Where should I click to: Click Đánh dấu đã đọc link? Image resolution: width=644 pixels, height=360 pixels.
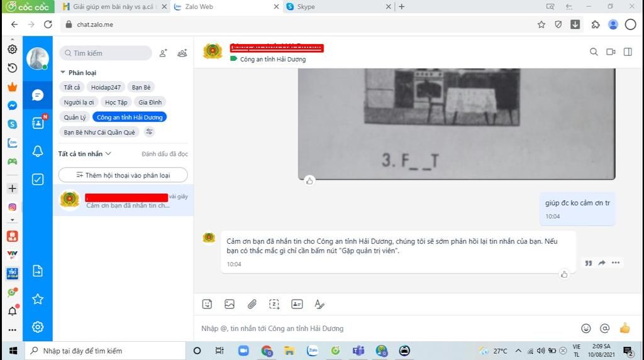coord(165,154)
